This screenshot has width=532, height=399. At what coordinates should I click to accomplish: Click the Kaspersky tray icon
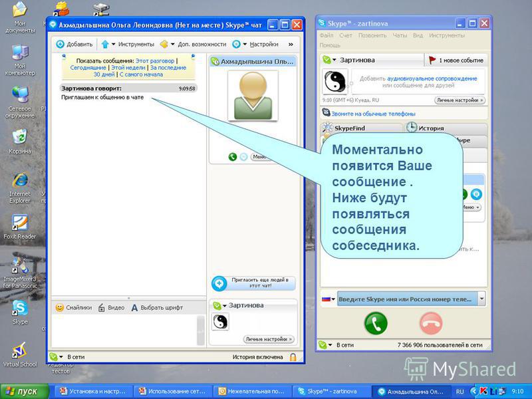[x=483, y=391]
